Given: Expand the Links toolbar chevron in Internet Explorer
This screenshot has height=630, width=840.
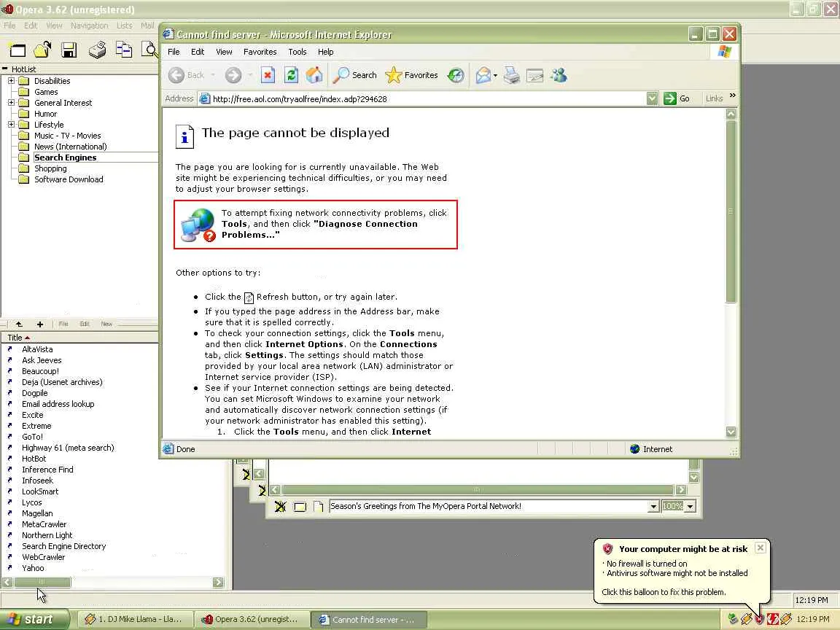Looking at the screenshot, I should [732, 96].
